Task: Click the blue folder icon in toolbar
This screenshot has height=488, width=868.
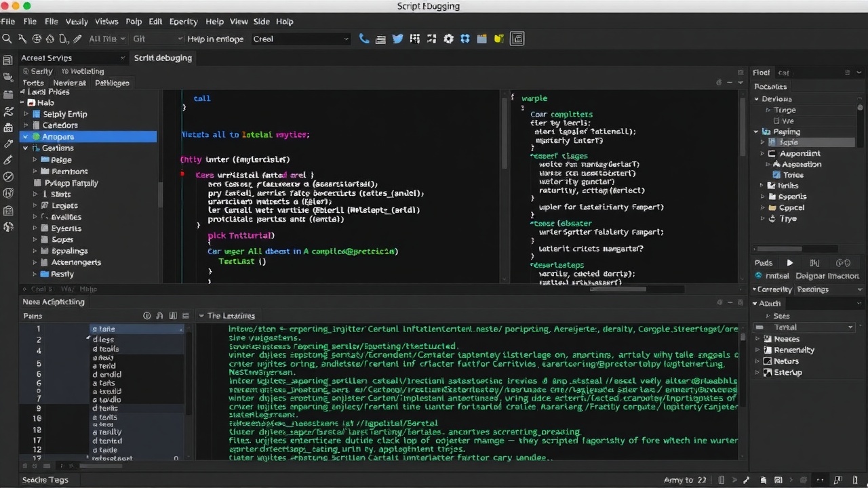Action: [481, 39]
